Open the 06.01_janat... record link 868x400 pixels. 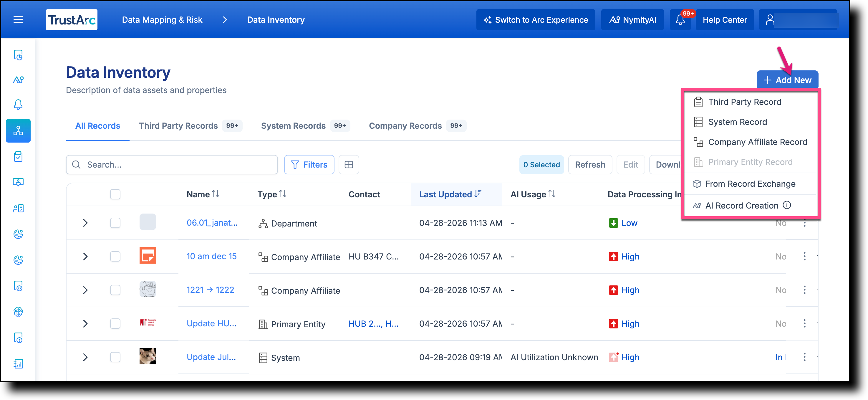[212, 223]
